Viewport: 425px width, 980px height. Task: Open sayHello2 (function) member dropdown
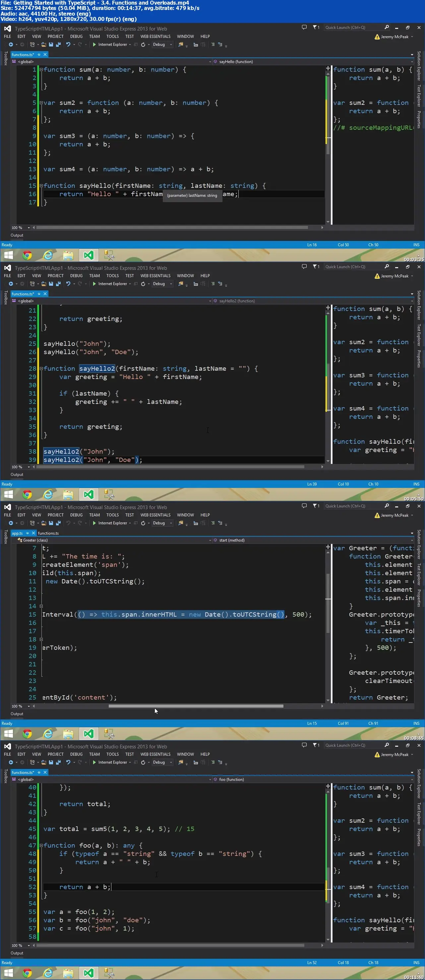coord(313,301)
